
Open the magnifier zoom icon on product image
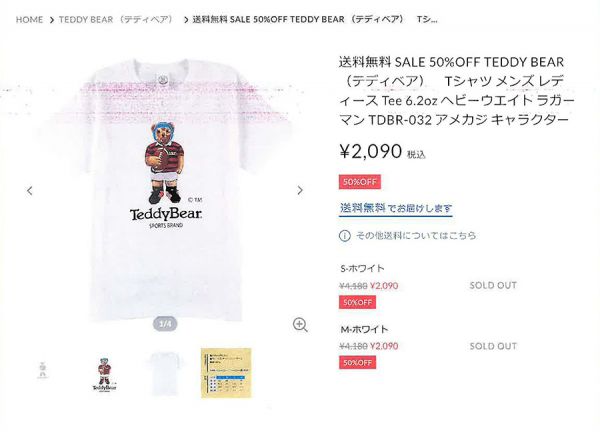point(300,325)
